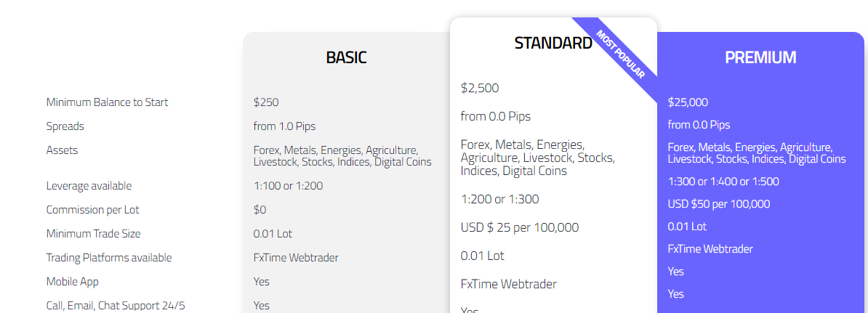Select the Mobile App row label
Screen dimensions: 868x313
73,282
